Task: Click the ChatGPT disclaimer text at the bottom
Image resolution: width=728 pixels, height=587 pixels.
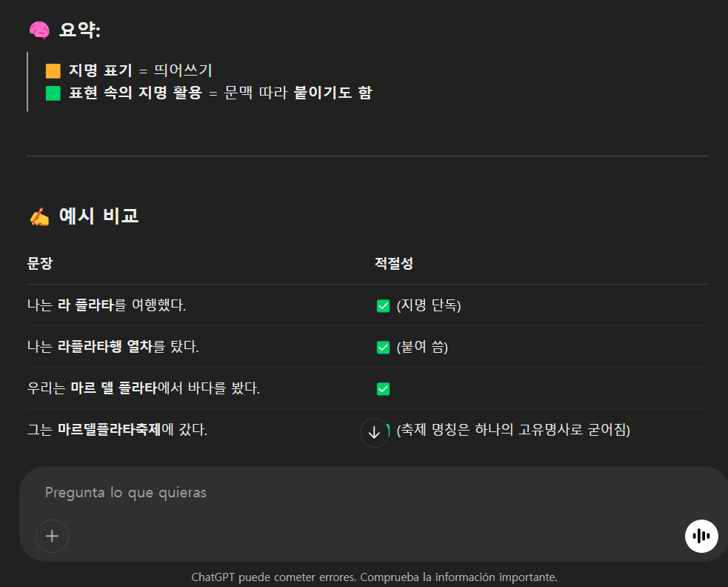Action: [375, 577]
